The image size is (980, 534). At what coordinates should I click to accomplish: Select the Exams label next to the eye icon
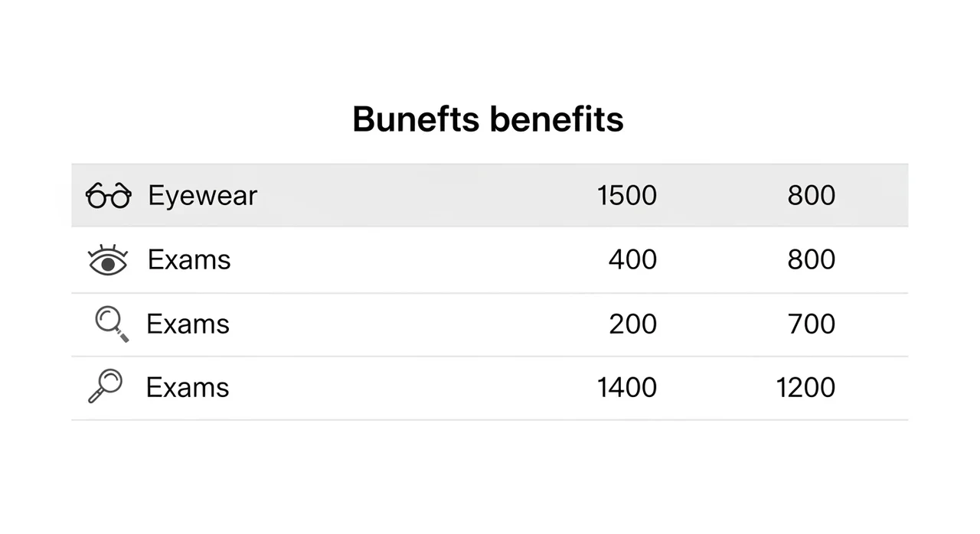pyautogui.click(x=189, y=260)
